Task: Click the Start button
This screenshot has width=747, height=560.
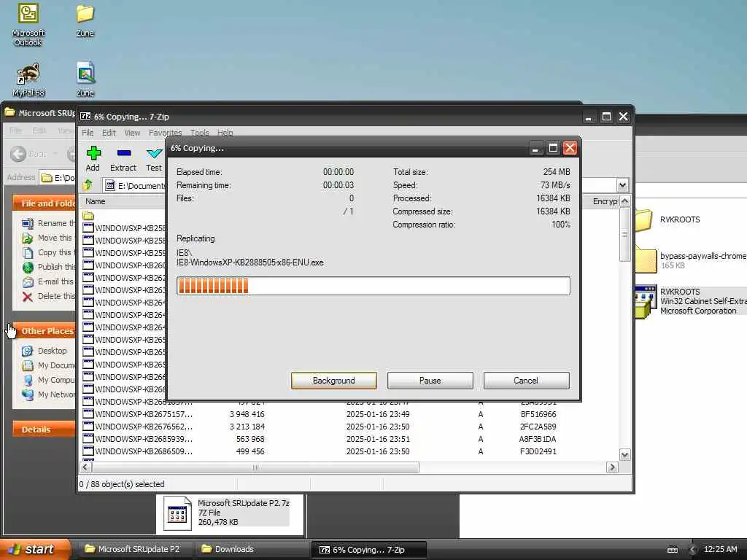Action: click(x=35, y=550)
